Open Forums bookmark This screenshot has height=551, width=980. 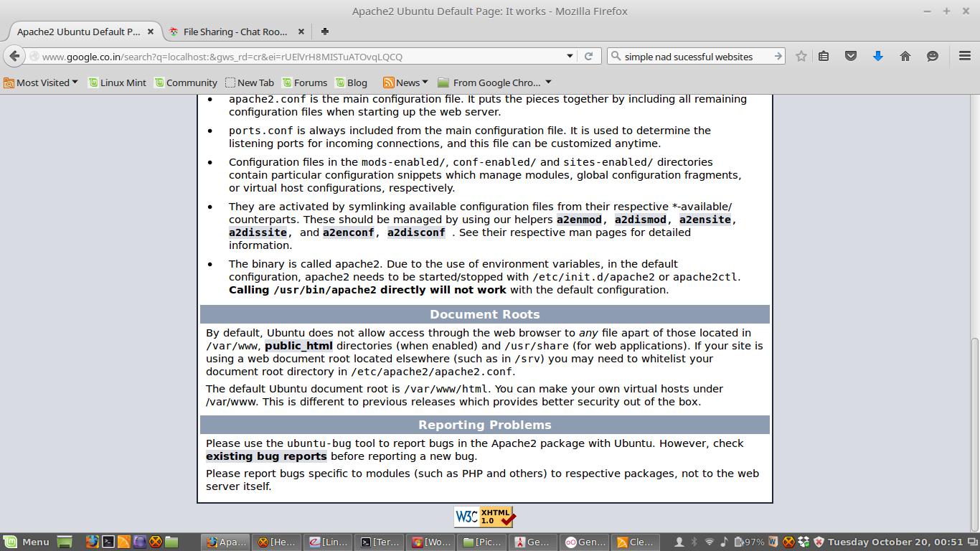coord(305,83)
